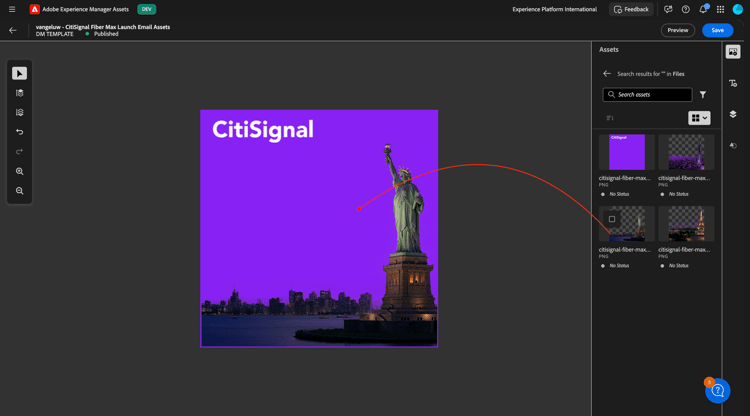Viewport: 750px width, 416px height.
Task: Select the Statue of Liberty asset thumbnail
Action: tap(627, 224)
